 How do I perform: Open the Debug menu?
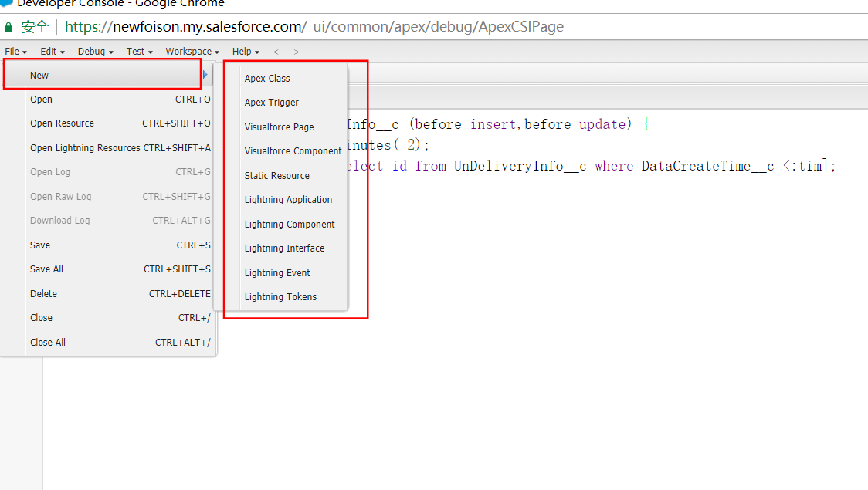(x=95, y=52)
